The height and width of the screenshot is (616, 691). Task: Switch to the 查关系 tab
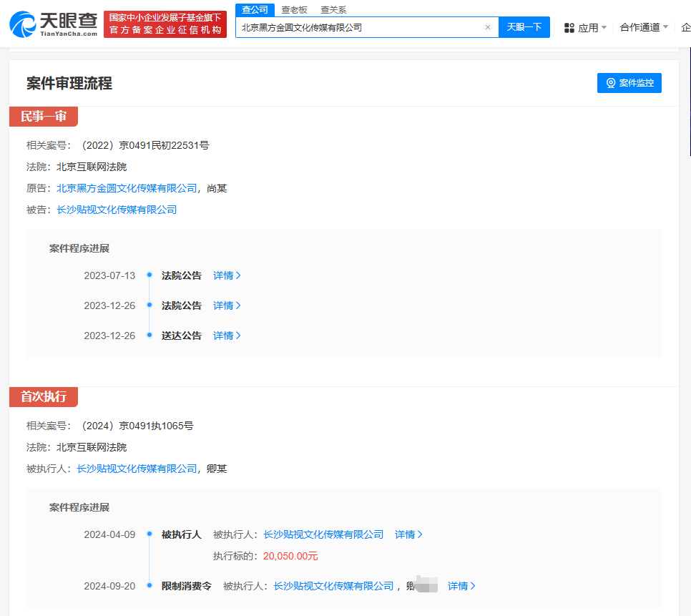(333, 10)
